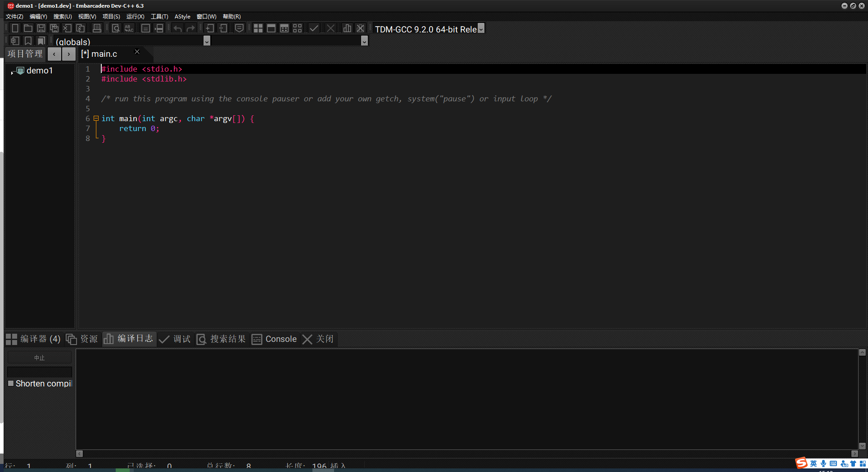Click the Print toolbar icon

(97, 28)
